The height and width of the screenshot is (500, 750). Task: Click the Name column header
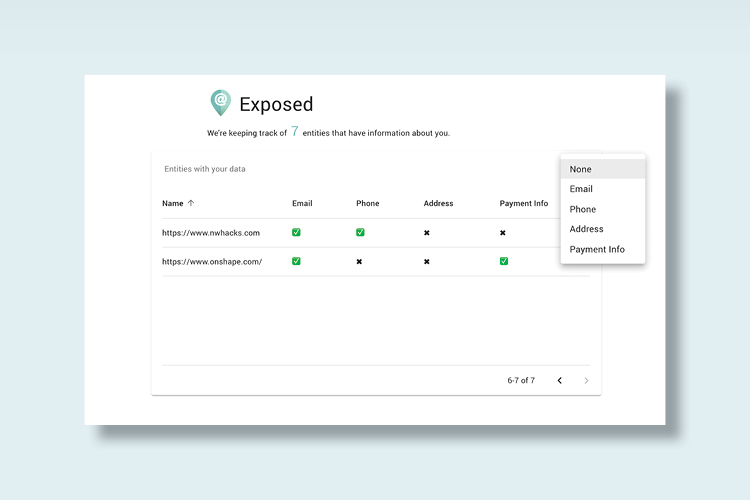[x=173, y=203]
